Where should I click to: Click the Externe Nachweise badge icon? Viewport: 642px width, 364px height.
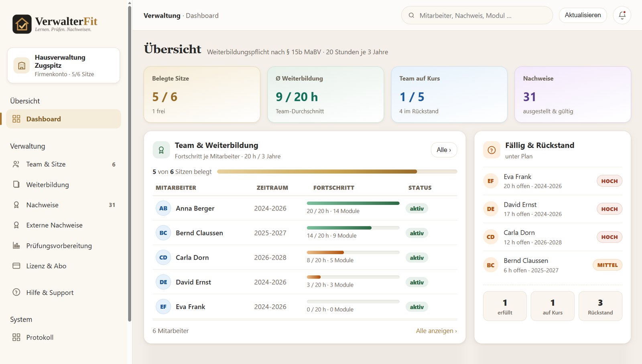point(16,225)
